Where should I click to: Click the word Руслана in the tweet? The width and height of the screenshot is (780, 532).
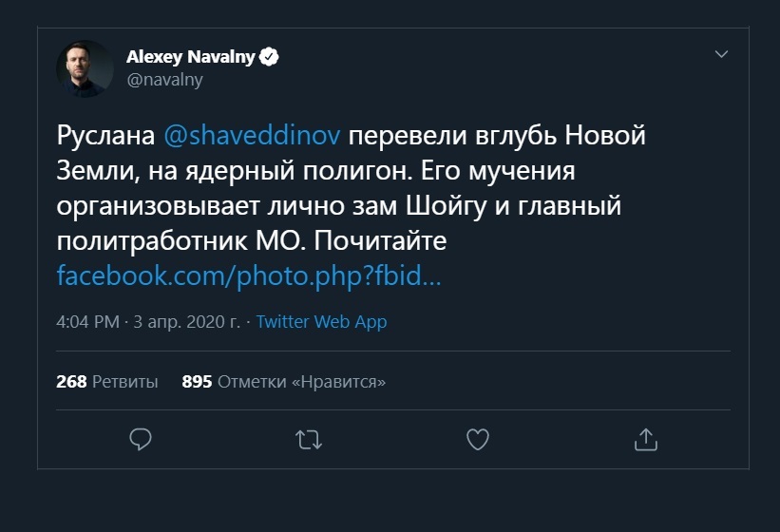click(x=105, y=136)
